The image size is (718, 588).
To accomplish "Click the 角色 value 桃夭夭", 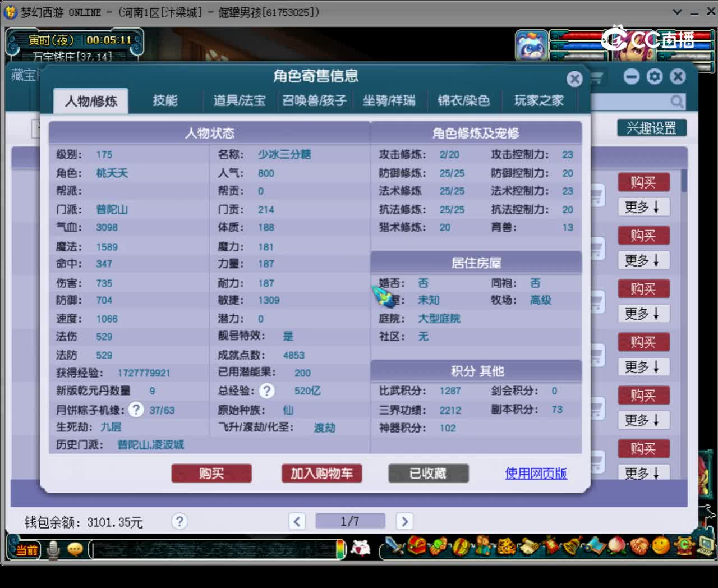I will tap(112, 173).
